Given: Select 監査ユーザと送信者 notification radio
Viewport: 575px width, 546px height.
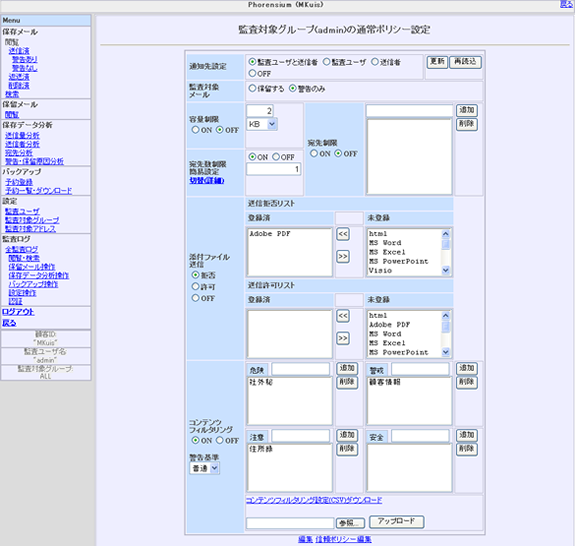Looking at the screenshot, I should pyautogui.click(x=252, y=62).
